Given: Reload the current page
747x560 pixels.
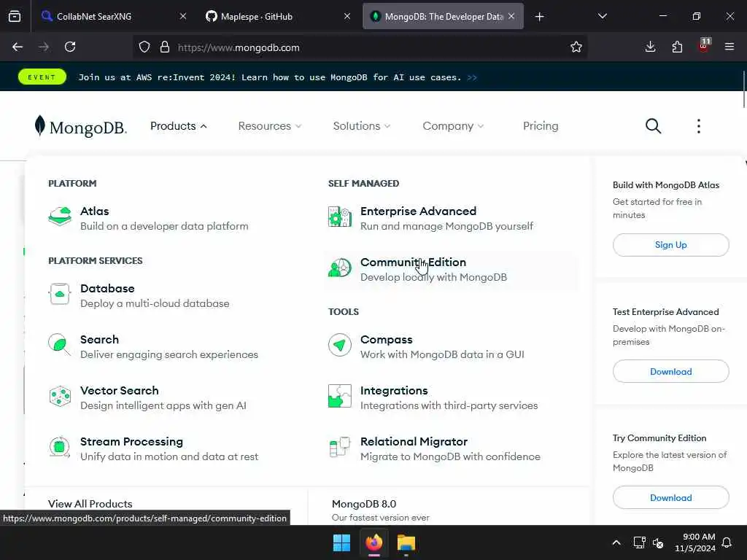Looking at the screenshot, I should pyautogui.click(x=70, y=47).
